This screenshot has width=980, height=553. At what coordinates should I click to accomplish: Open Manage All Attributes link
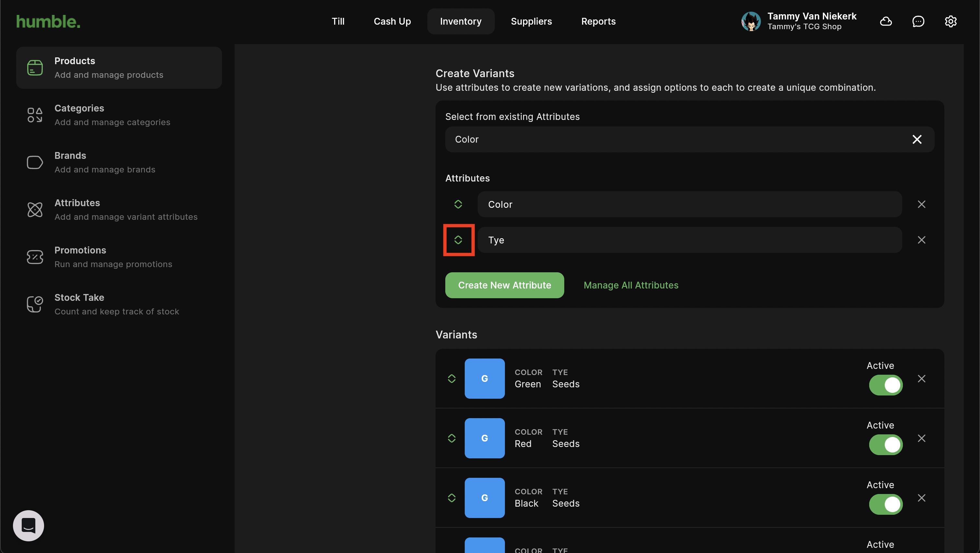click(631, 285)
